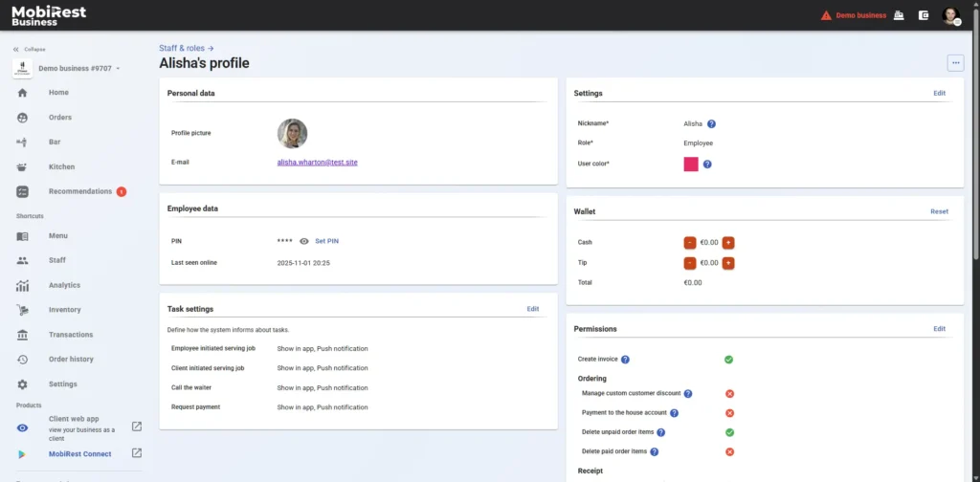Viewport: 980px width, 482px height.
Task: Open the Orders sidebar icon
Action: 22,118
